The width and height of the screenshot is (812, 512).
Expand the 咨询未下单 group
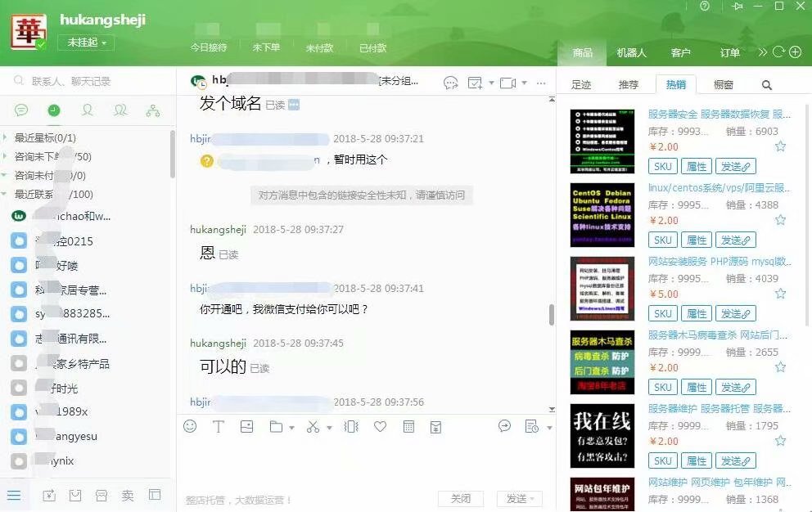click(5, 156)
